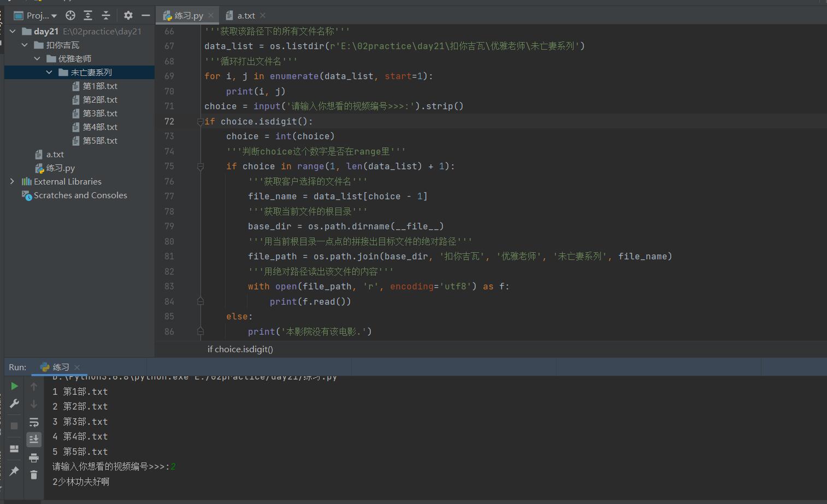Rerun the script with green play icon
Screen dimensions: 827x504
(14, 386)
